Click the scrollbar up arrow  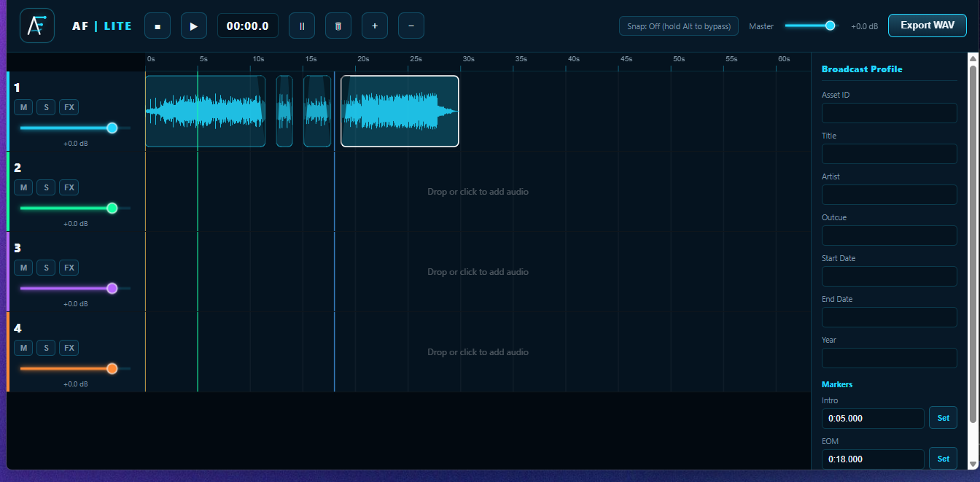tap(973, 58)
